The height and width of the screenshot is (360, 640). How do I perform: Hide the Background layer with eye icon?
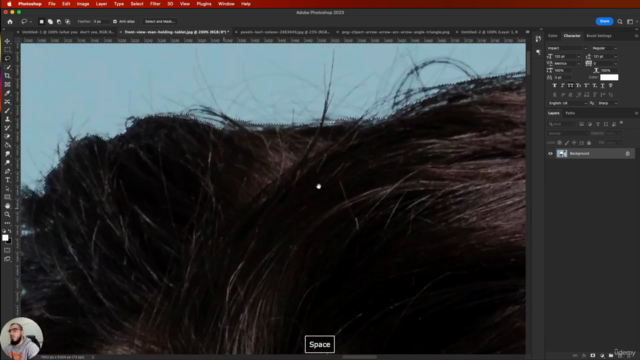coord(550,153)
